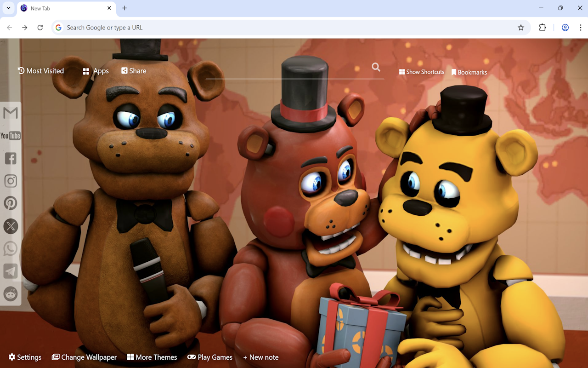The width and height of the screenshot is (588, 368).
Task: Toggle Show Shortcuts on the wallpaper page
Action: coord(421,72)
